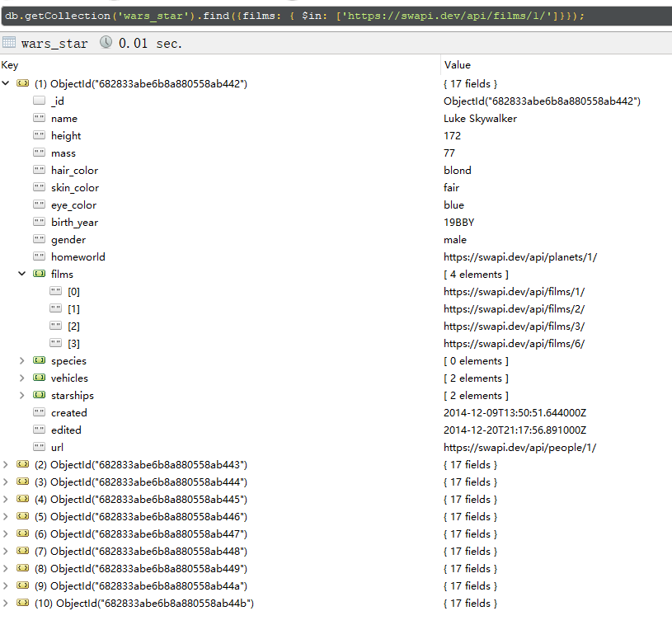
Task: Click the array icon next to vehicles
Action: [39, 378]
